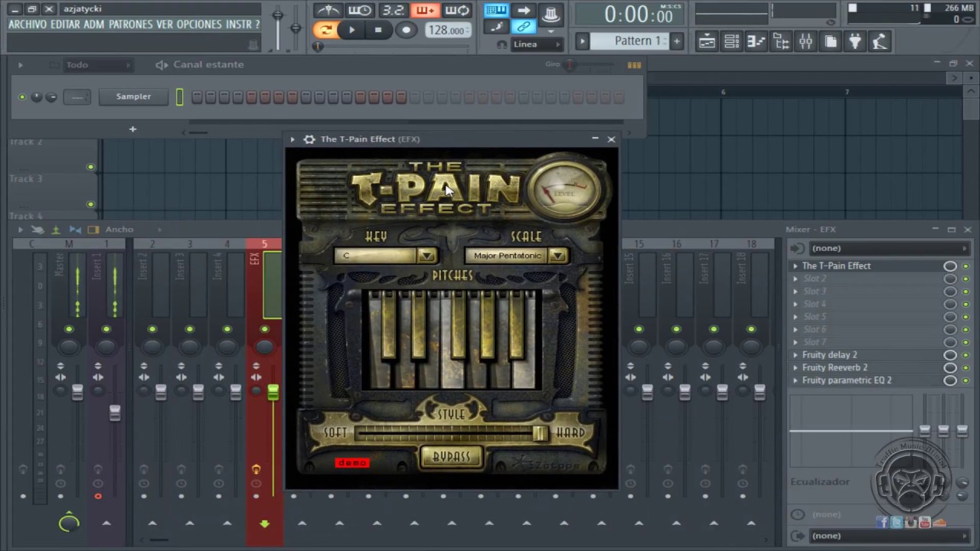This screenshot has width=980, height=551.
Task: Click the mixer wide view layout icon
Action: 93,230
